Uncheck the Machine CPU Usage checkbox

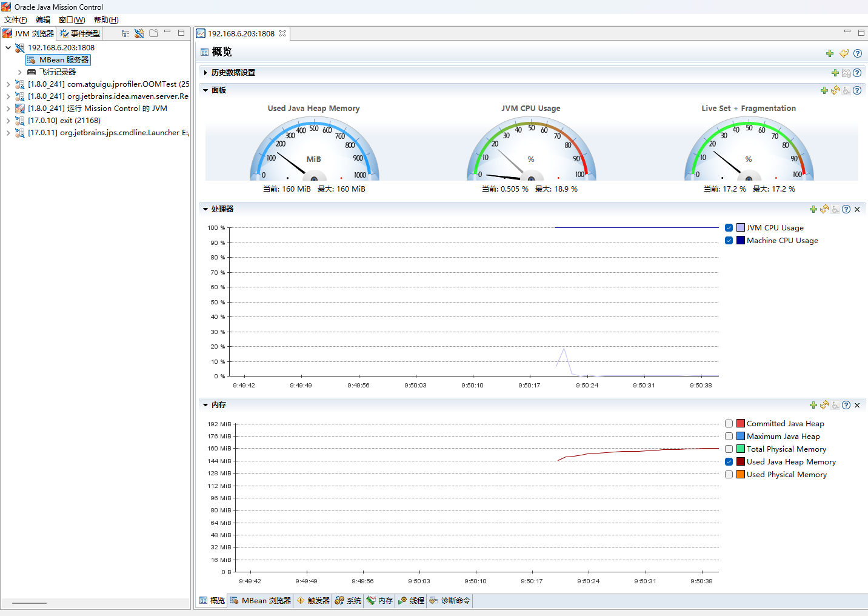click(x=729, y=241)
